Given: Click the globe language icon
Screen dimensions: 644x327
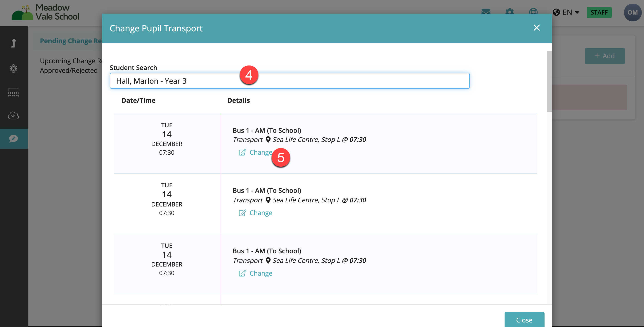Looking at the screenshot, I should coord(556,12).
